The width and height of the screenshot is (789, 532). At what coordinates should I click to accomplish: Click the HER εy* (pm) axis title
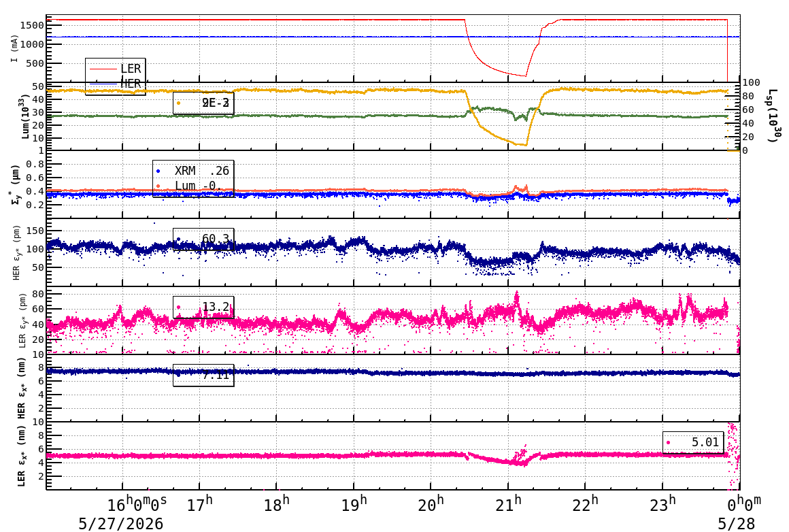click(16, 252)
